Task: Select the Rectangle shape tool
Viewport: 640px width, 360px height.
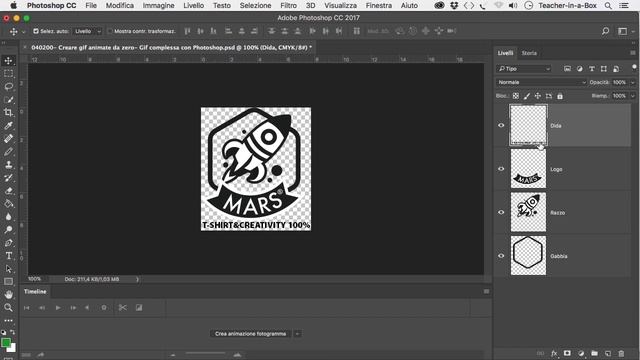Action: 8,282
